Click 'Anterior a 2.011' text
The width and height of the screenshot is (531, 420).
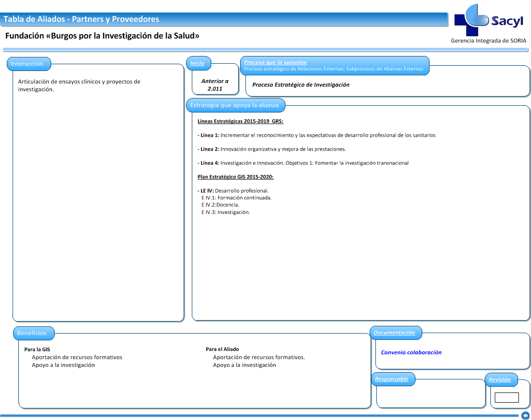click(215, 85)
